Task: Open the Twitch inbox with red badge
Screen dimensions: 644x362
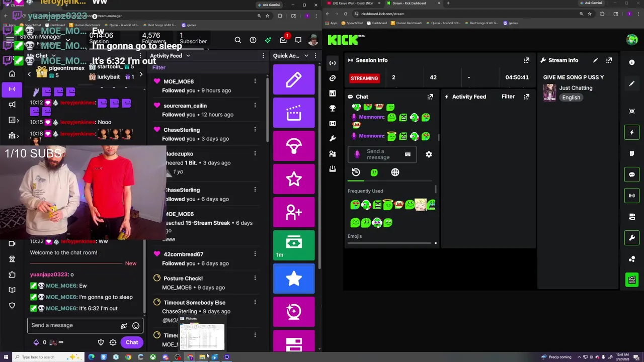Action: click(283, 40)
